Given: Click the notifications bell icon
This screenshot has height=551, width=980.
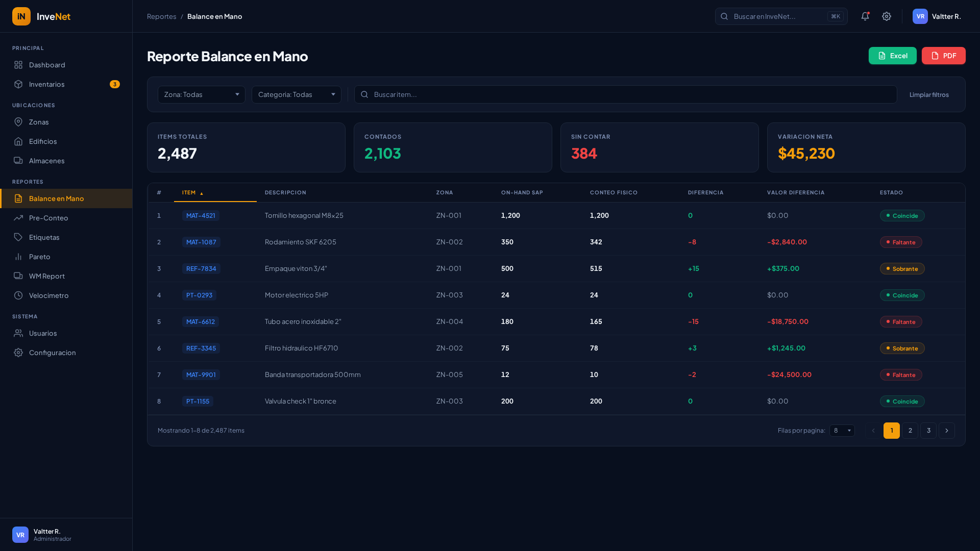Looking at the screenshot, I should click(x=865, y=16).
